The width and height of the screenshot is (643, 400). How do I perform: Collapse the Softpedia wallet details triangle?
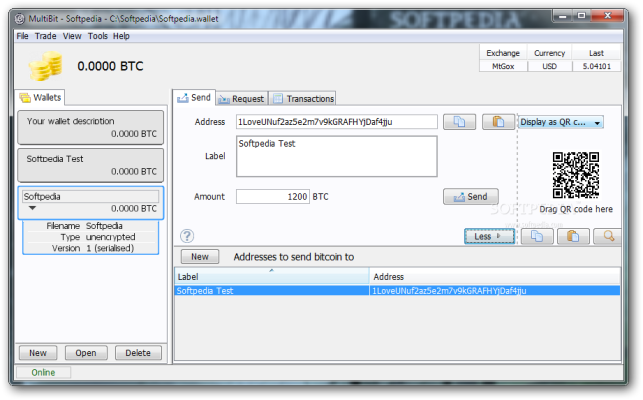tap(32, 208)
